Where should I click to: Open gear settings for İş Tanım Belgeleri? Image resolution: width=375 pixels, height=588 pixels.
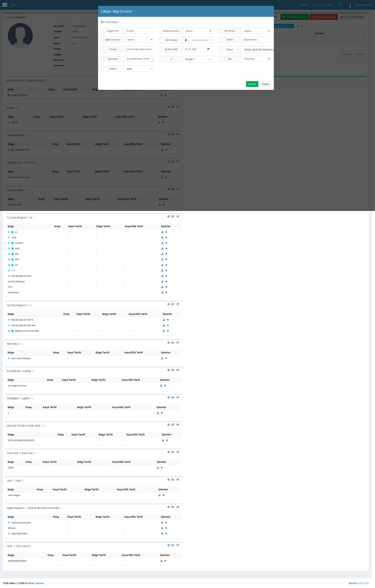pyautogui.click(x=168, y=217)
